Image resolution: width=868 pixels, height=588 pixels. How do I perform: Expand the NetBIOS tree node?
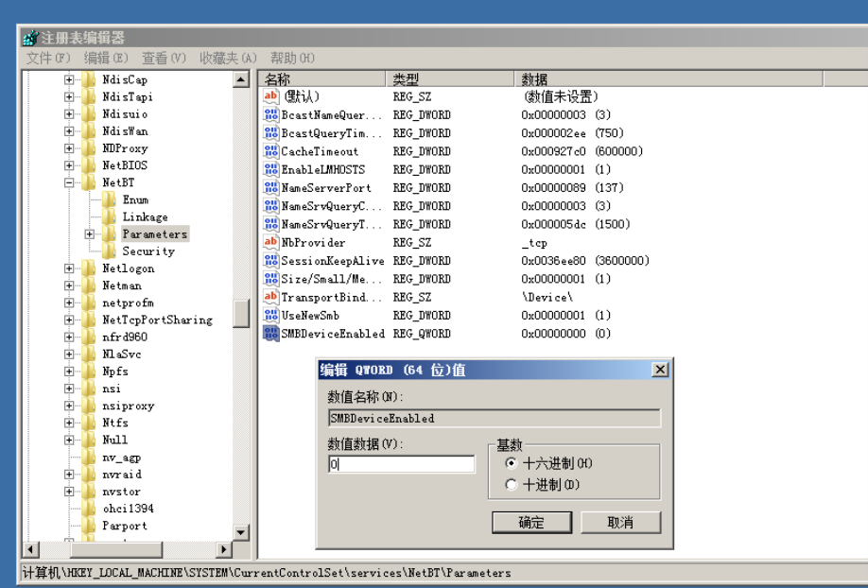[x=69, y=165]
